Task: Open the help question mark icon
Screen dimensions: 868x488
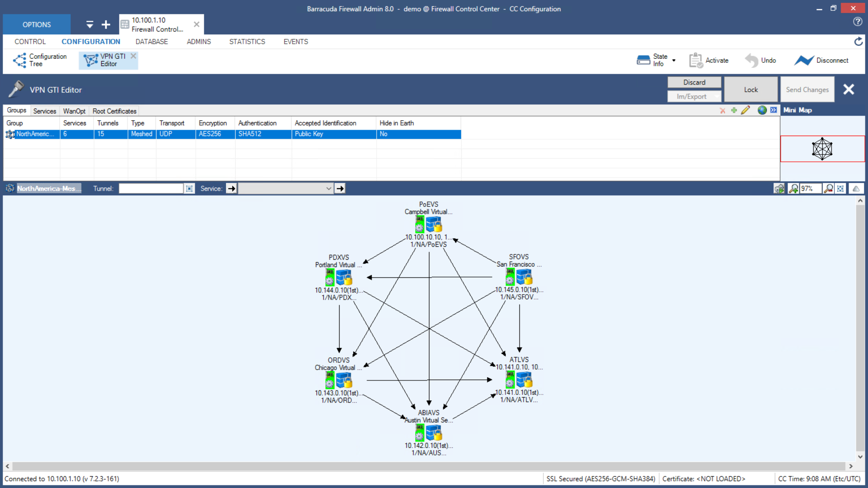Action: [x=858, y=22]
